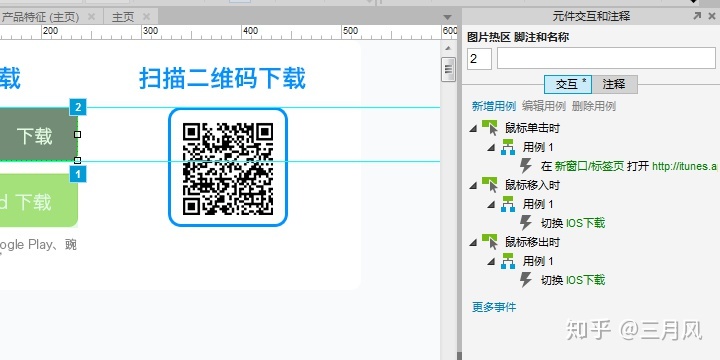Click the footnote number field showing 2
The width and height of the screenshot is (720, 360).
point(479,59)
